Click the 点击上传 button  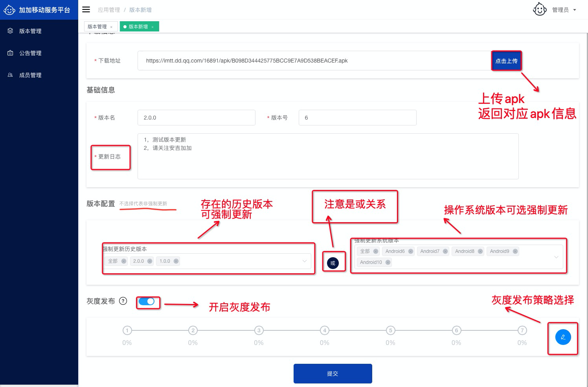[x=506, y=61]
